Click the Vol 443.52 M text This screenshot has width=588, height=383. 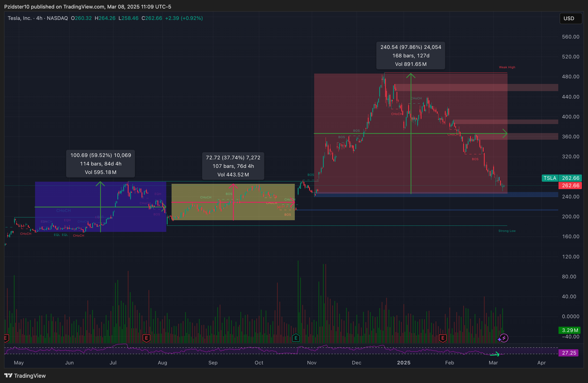[x=233, y=175]
